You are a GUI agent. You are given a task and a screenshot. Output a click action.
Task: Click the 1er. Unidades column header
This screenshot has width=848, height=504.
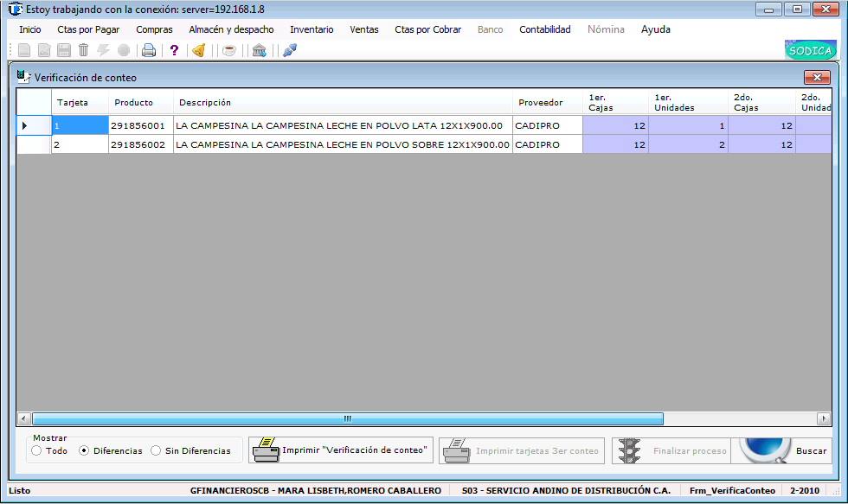[688, 102]
